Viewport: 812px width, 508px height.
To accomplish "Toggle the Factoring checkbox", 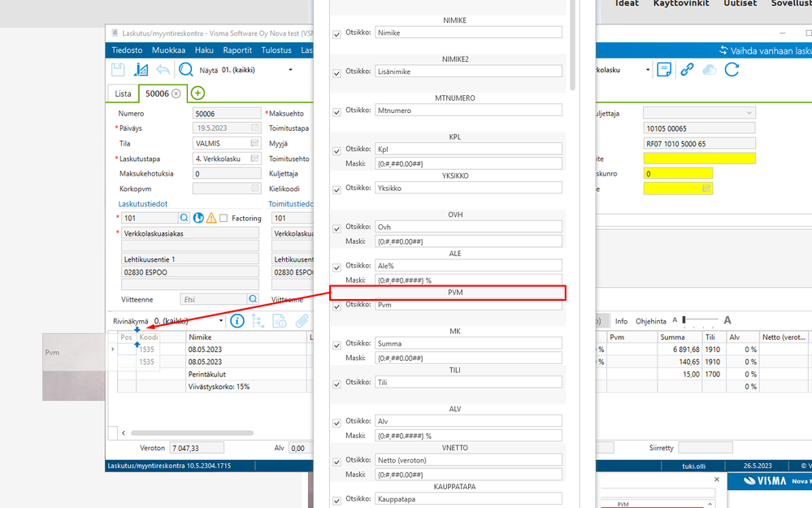I will coord(224,219).
